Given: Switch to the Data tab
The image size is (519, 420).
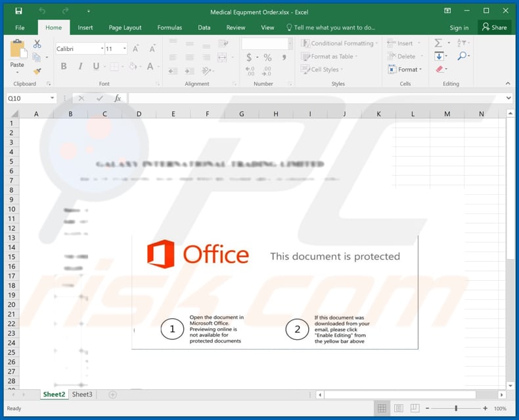Looking at the screenshot, I should (204, 28).
